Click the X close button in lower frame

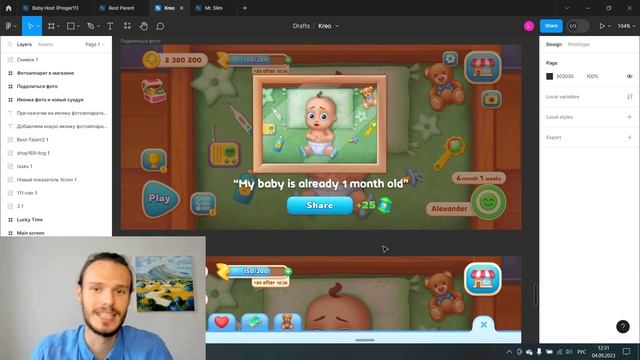(484, 324)
